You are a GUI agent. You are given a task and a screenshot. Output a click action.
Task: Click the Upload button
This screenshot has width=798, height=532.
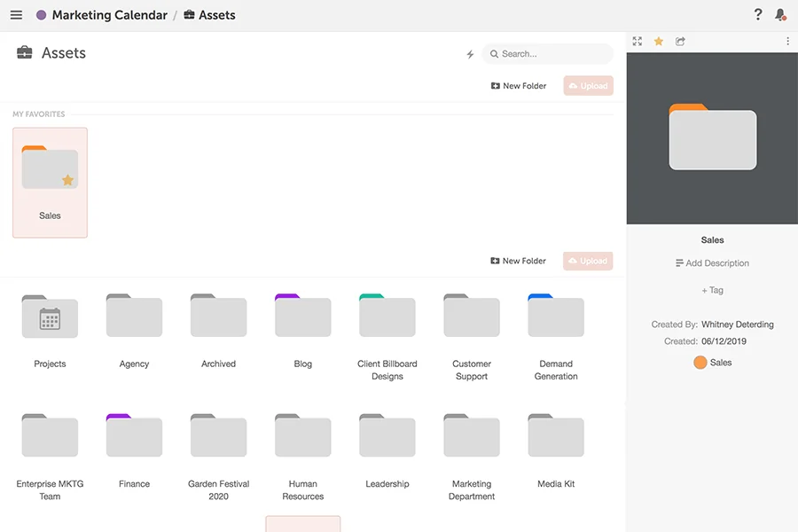588,85
